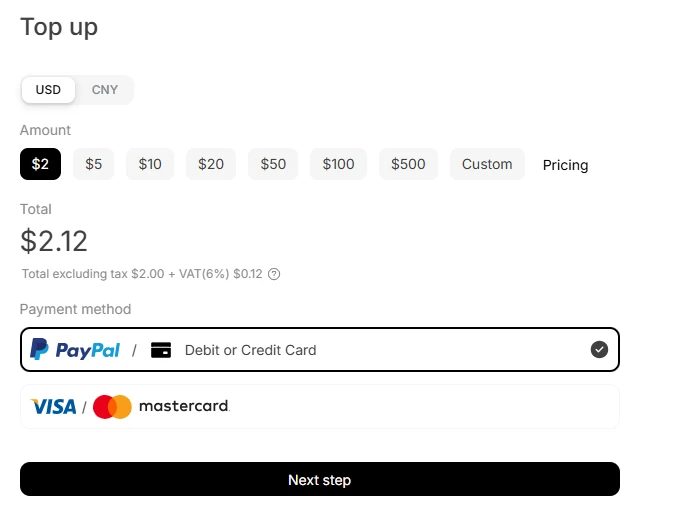Click the debit card icon
The image size is (687, 511).
[161, 350]
